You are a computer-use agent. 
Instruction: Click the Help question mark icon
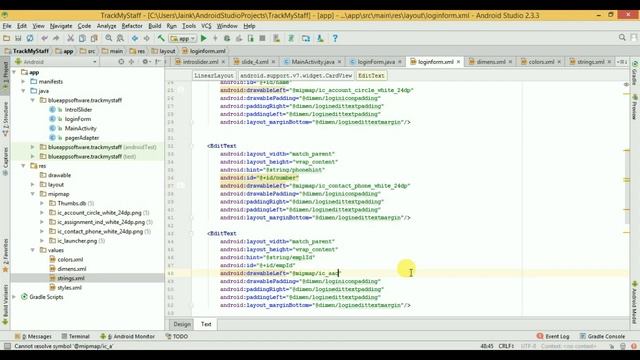tap(335, 38)
